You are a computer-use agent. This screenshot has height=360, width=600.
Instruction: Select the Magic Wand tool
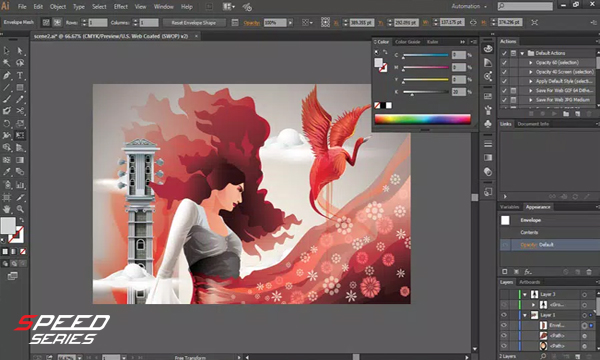[x=7, y=62]
